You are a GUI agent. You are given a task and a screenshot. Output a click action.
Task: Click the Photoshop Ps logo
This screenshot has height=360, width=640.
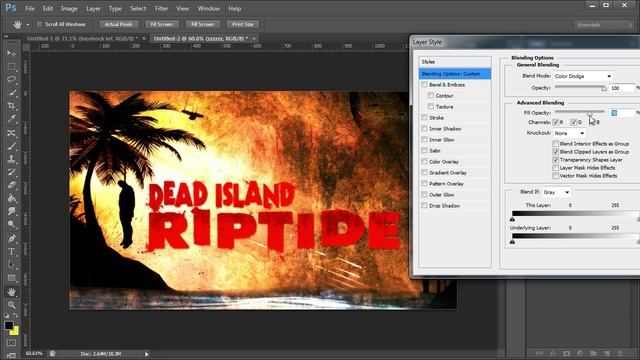click(11, 8)
